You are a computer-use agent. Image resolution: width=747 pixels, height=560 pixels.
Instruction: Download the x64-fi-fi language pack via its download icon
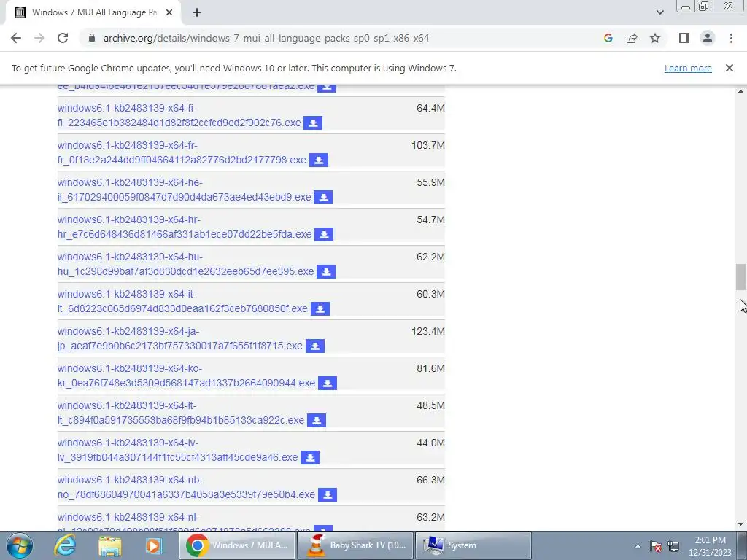pyautogui.click(x=313, y=122)
